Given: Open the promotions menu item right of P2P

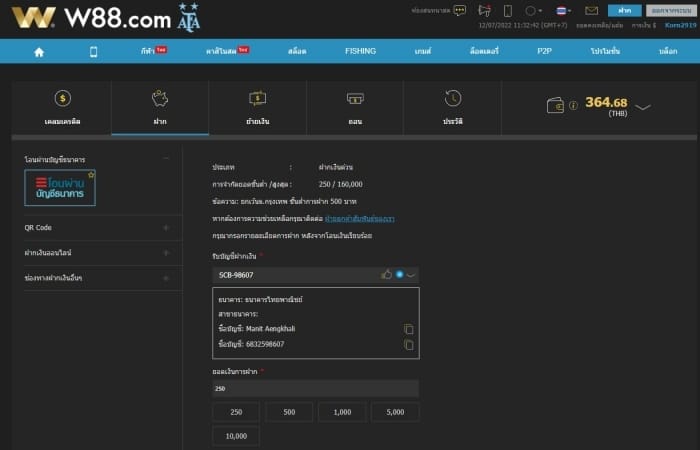Looking at the screenshot, I should pos(605,51).
